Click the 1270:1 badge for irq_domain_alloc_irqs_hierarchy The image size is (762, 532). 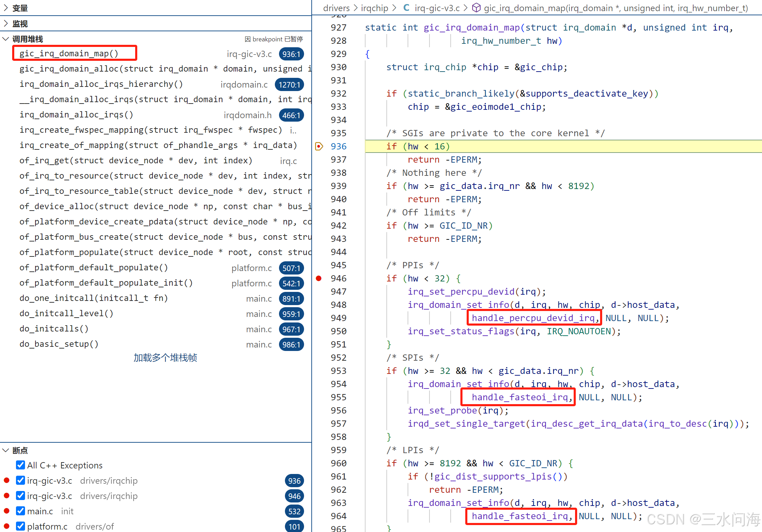pyautogui.click(x=289, y=85)
